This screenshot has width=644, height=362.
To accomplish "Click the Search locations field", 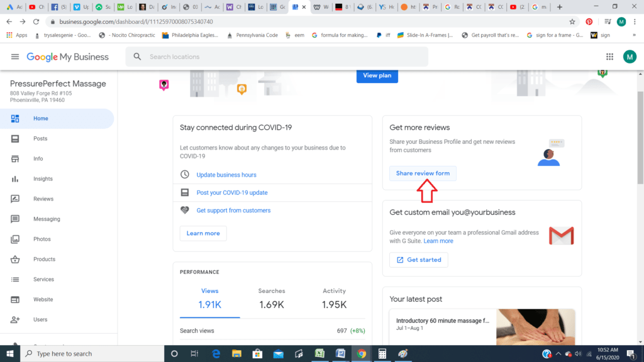I will [x=277, y=57].
